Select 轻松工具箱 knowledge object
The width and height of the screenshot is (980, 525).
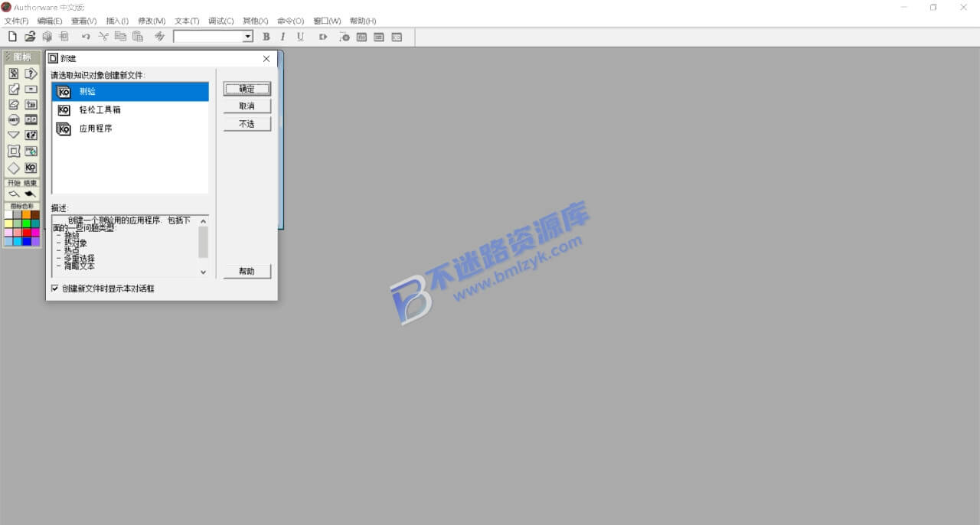tap(130, 110)
